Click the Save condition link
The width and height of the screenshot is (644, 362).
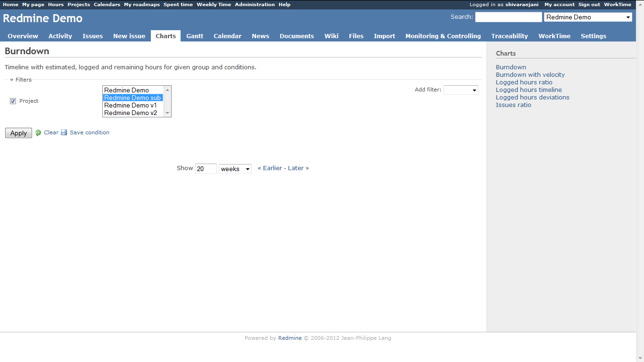[x=90, y=132]
